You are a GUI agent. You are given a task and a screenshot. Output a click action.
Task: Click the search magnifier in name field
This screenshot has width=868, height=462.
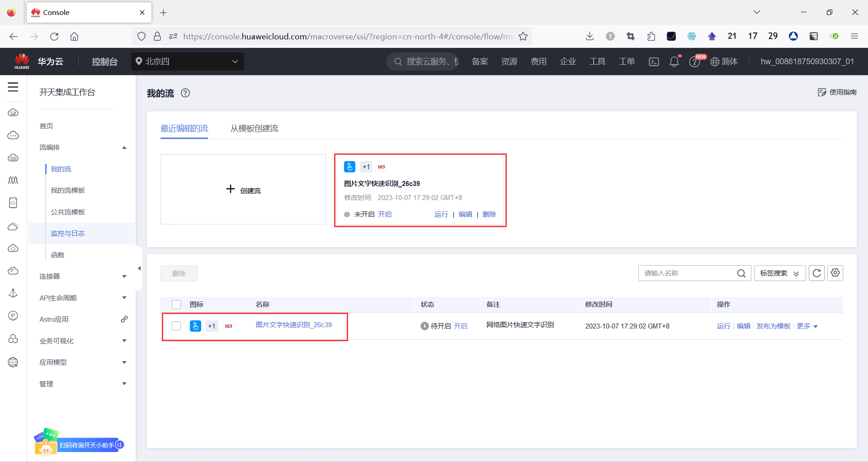tap(741, 273)
